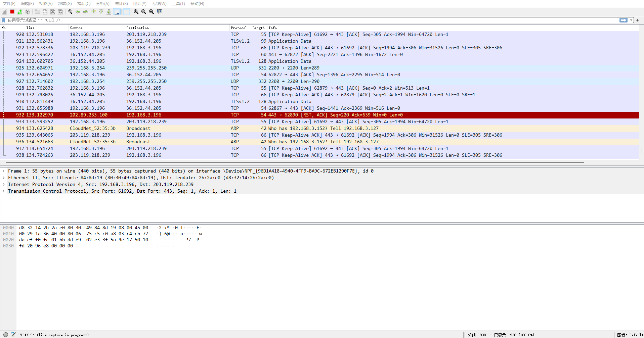Open the find packet tool
The height and width of the screenshot is (338, 644).
point(70,11)
